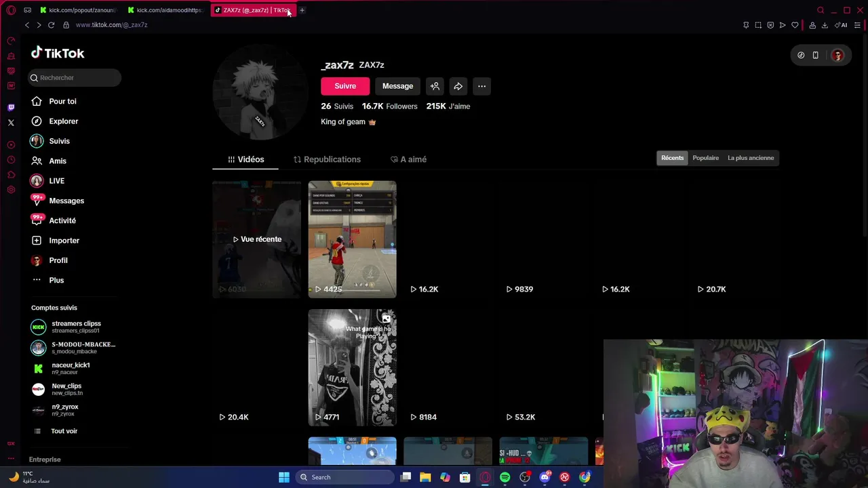Image resolution: width=868 pixels, height=488 pixels.
Task: Open the Explorer page
Action: tap(63, 121)
